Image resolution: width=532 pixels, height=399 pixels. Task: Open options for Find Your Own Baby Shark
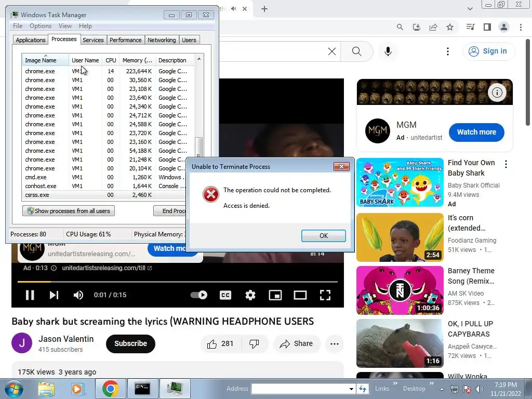click(x=506, y=164)
